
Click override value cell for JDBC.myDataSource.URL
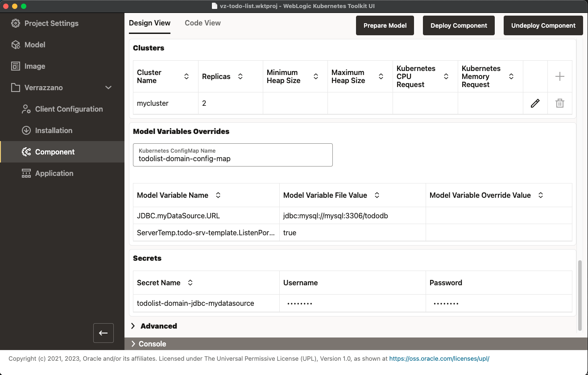point(499,216)
